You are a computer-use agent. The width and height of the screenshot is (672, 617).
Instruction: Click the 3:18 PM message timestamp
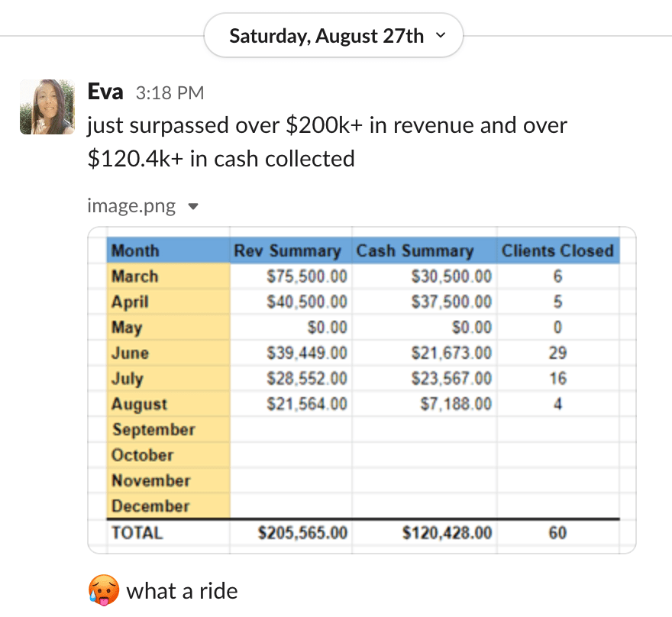170,93
